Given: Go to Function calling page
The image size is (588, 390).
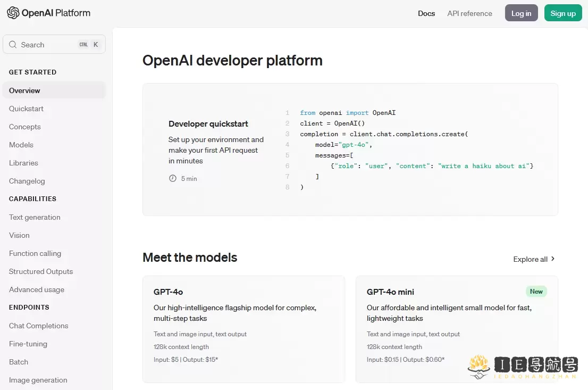Looking at the screenshot, I should pos(35,253).
